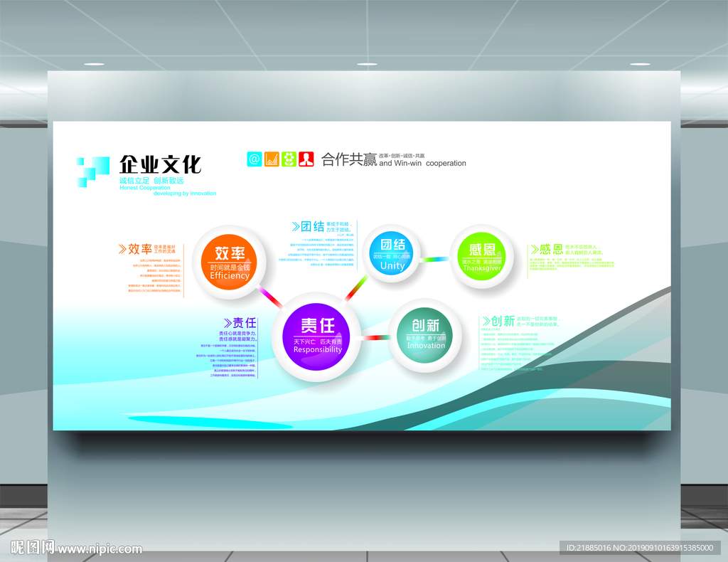Click the 'and Win-win cooperation' text
This screenshot has height=562, width=728.
422,164
